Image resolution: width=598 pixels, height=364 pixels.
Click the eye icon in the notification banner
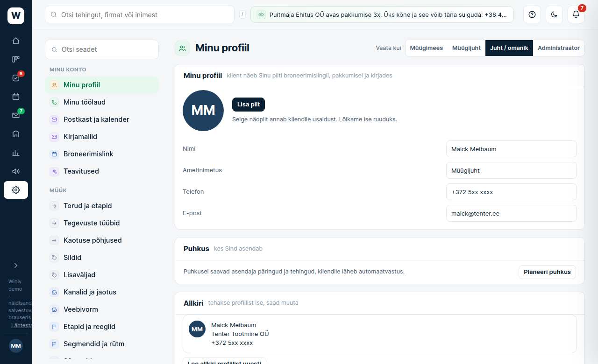pos(261,14)
